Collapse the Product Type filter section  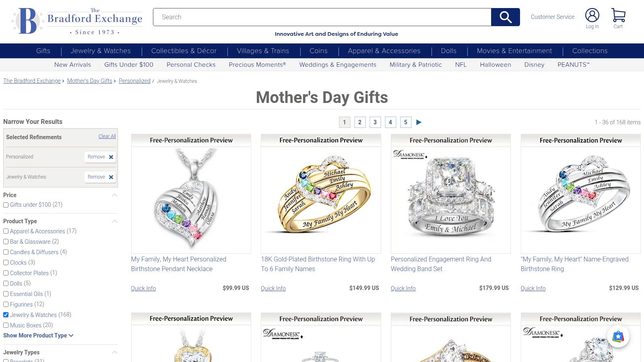pyautogui.click(x=115, y=221)
